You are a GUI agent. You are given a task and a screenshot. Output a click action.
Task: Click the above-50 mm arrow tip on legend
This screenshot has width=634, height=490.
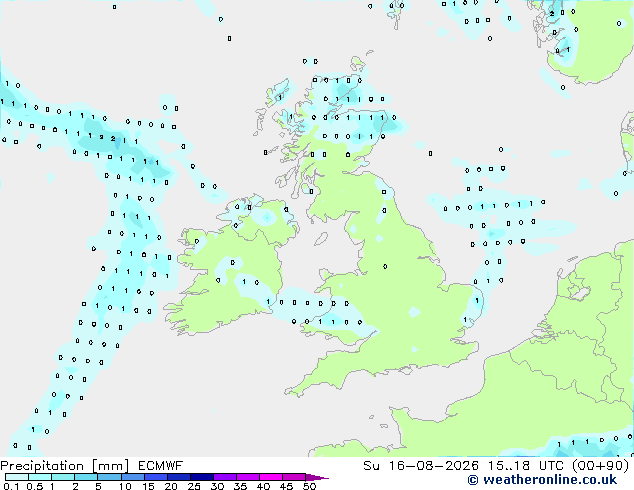[317, 477]
